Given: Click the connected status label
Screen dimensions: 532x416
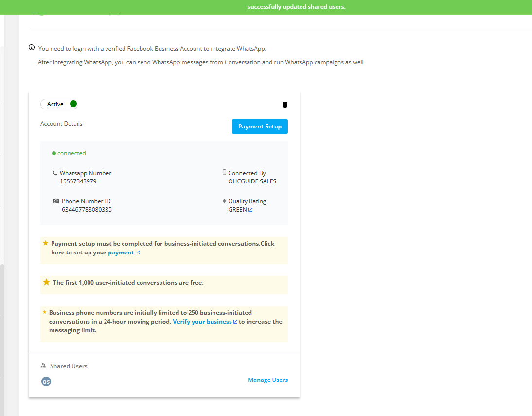Looking at the screenshot, I should [71, 153].
